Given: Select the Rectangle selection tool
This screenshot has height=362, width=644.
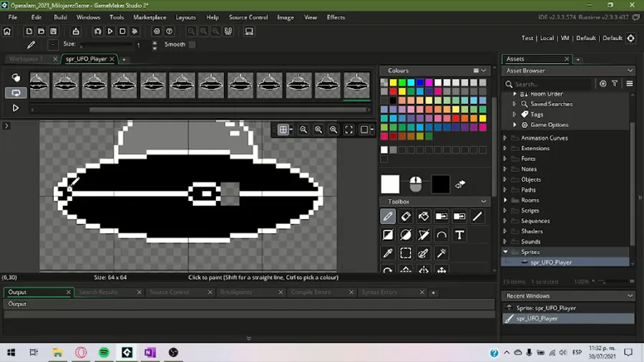Looking at the screenshot, I should click(406, 253).
